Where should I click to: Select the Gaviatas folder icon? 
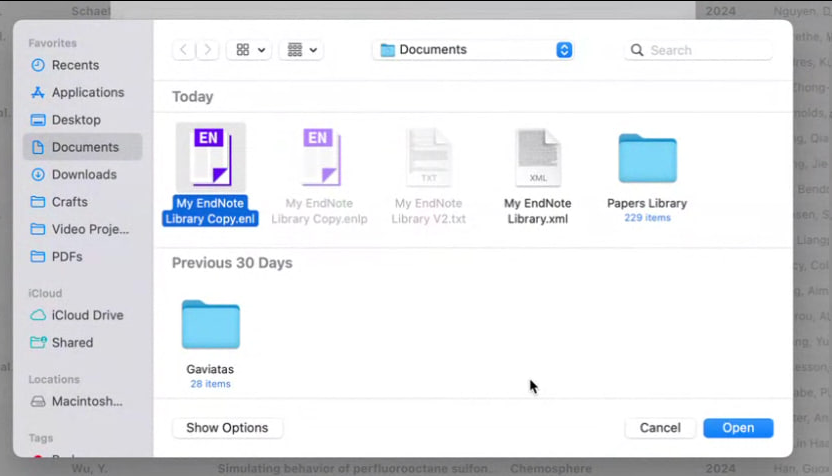pyautogui.click(x=210, y=325)
